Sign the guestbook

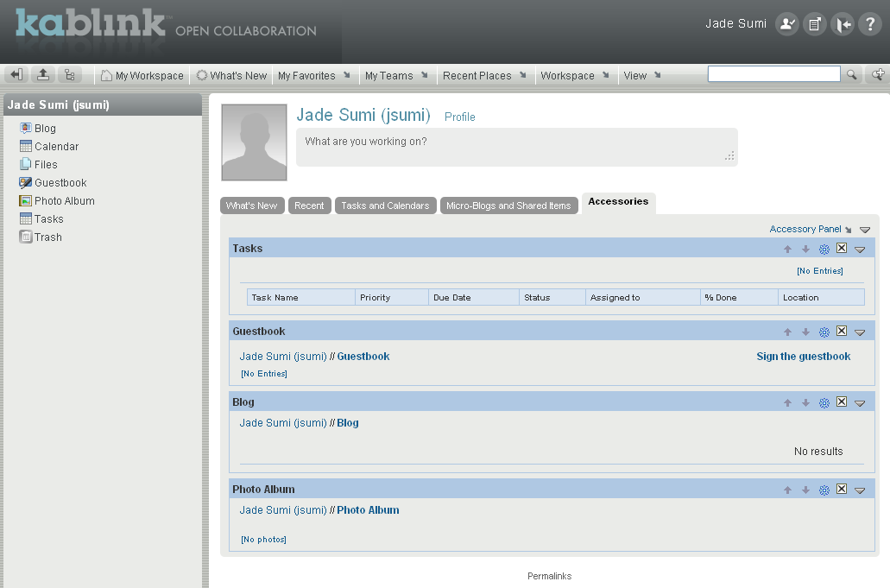[803, 356]
